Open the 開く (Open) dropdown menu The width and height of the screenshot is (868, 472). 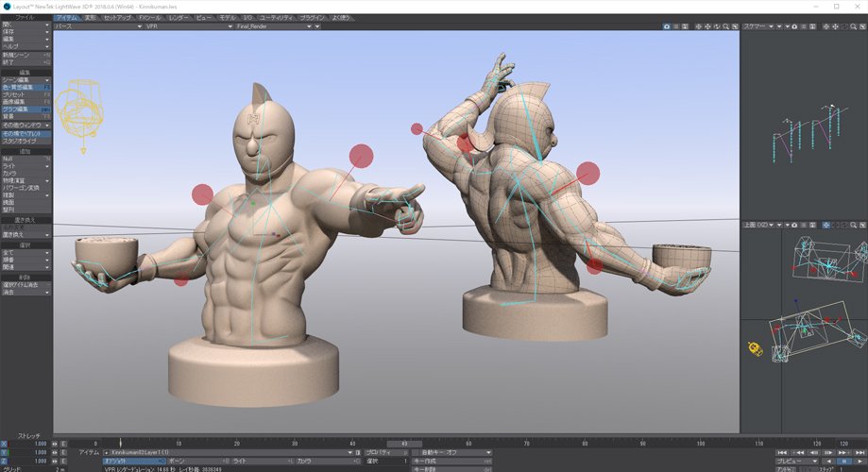(26, 25)
